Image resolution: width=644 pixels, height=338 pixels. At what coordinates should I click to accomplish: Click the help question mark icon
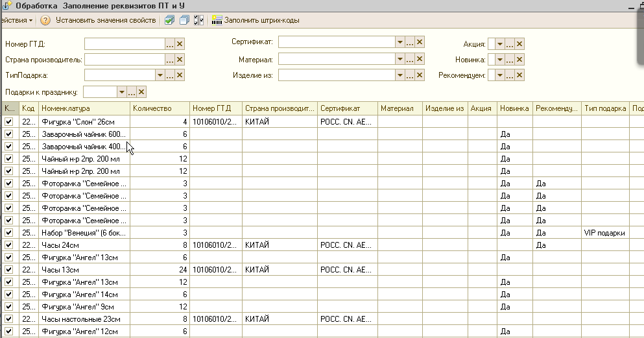click(x=45, y=21)
